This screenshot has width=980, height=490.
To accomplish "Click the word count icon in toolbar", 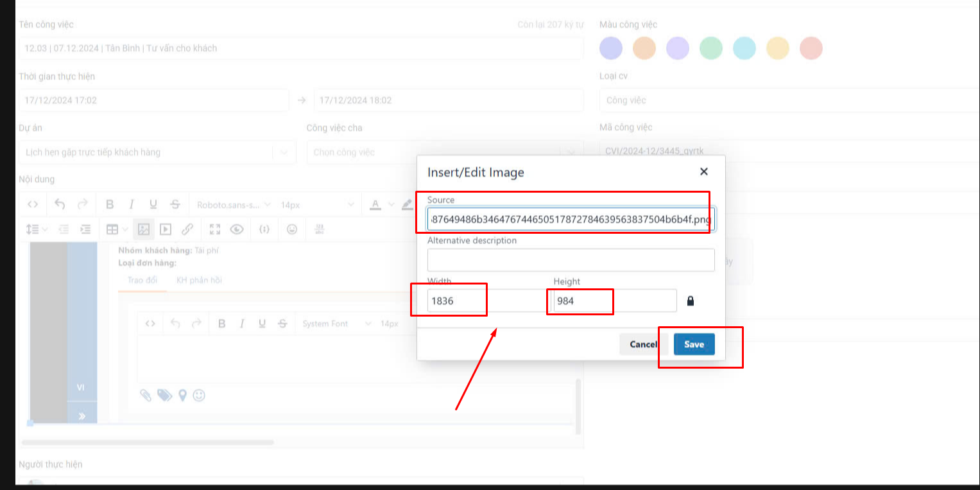I will (x=320, y=229).
